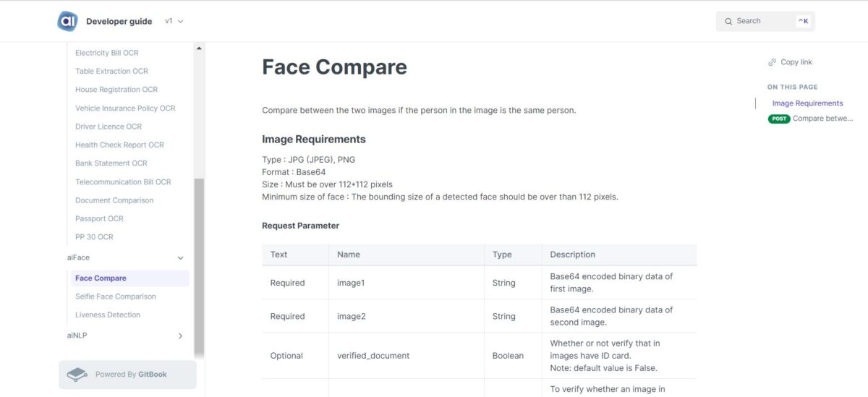Click the Copy link chain icon
The height and width of the screenshot is (397, 868).
pos(773,62)
